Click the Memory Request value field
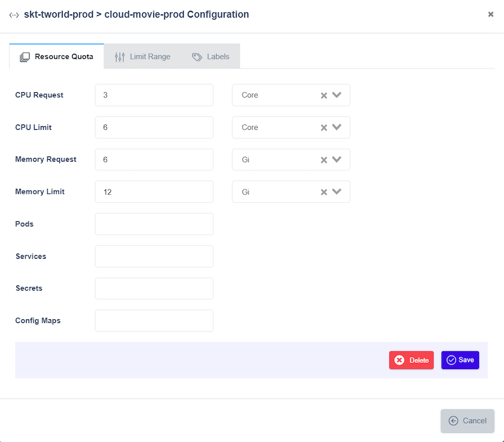Image resolution: width=504 pixels, height=442 pixels. point(154,160)
